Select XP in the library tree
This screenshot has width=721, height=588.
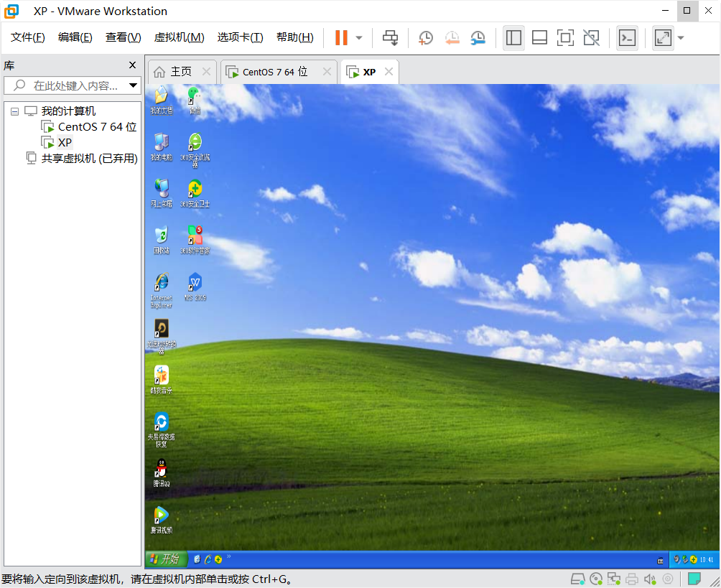57,142
